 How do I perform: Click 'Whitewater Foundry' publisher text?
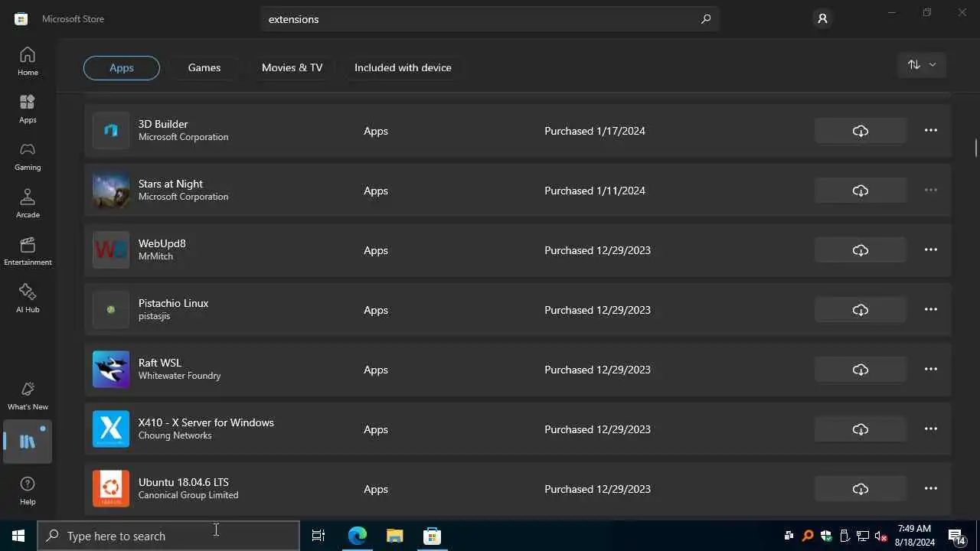tap(180, 376)
